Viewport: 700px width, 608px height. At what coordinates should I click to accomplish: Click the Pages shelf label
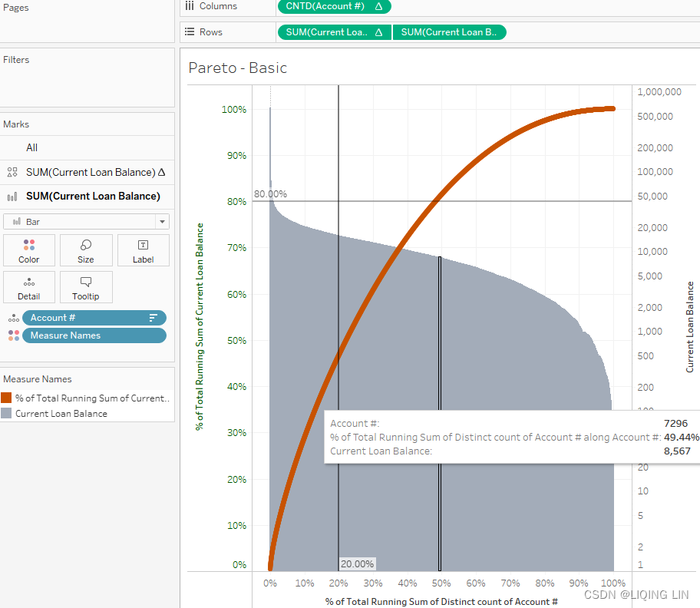[15, 8]
